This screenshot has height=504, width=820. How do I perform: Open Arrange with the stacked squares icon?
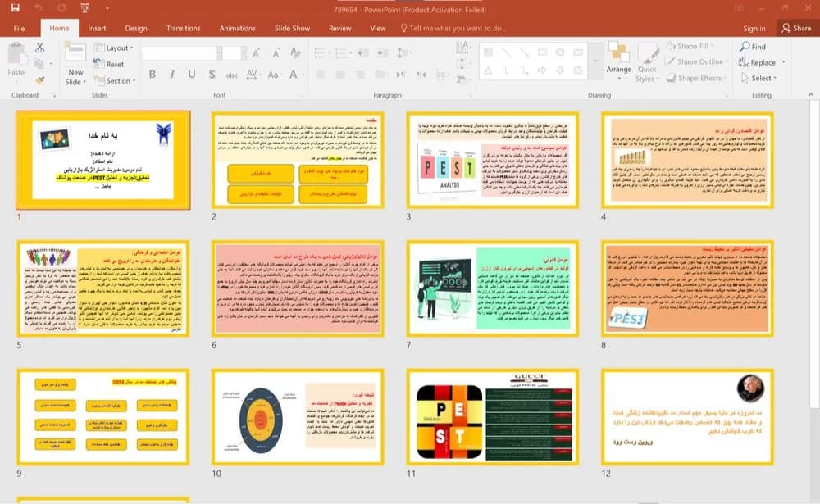[619, 52]
